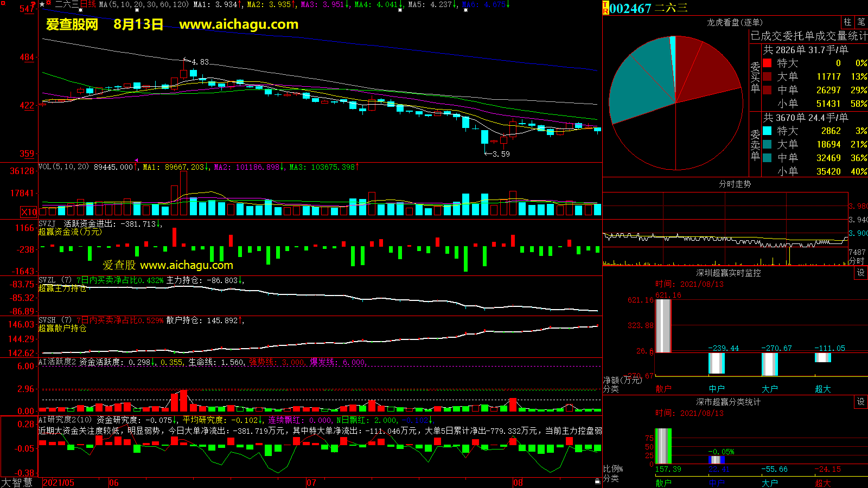
Task: Switch order view to 笔 mode
Action: click(x=861, y=22)
